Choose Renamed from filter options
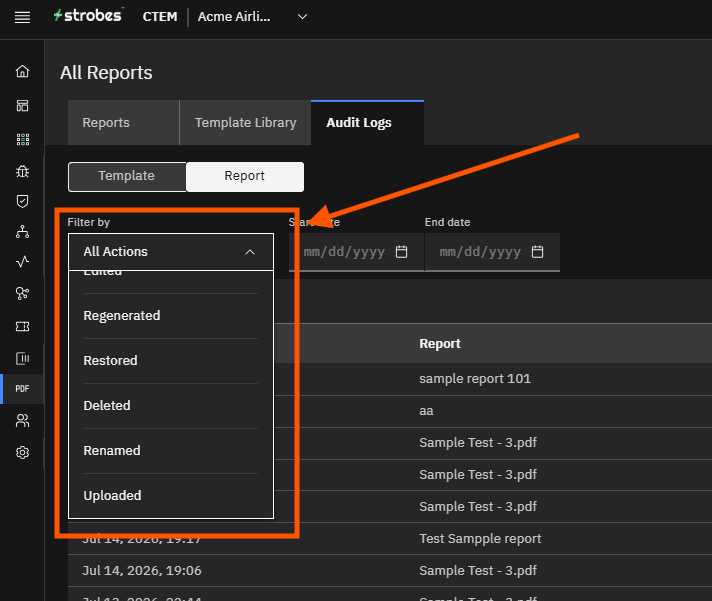This screenshot has width=712, height=601. (x=171, y=450)
